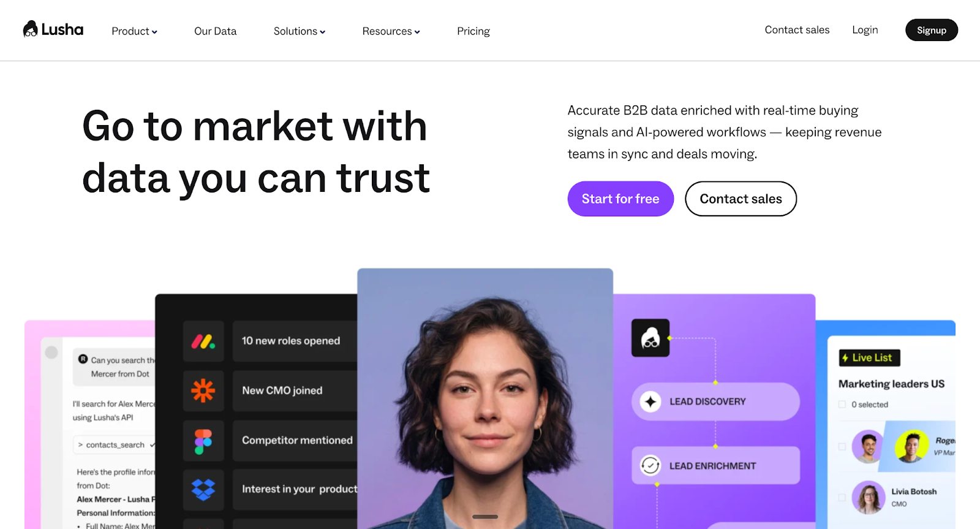The width and height of the screenshot is (980, 529).
Task: Click the checkmark icon on Lead Enrichment
Action: (650, 466)
